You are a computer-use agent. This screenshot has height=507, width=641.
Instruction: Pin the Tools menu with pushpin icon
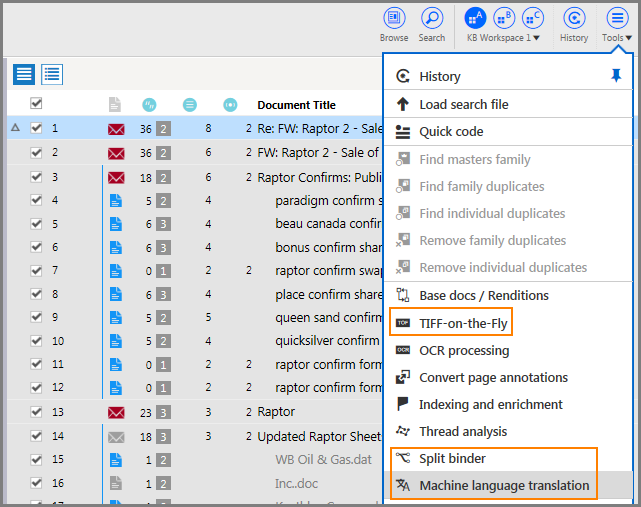[616, 76]
